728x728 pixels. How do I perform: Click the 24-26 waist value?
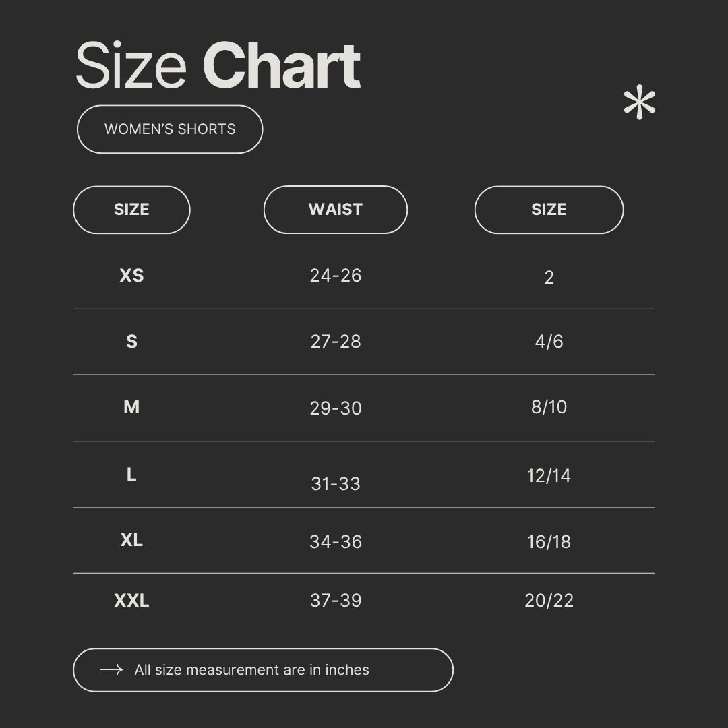coord(336,276)
